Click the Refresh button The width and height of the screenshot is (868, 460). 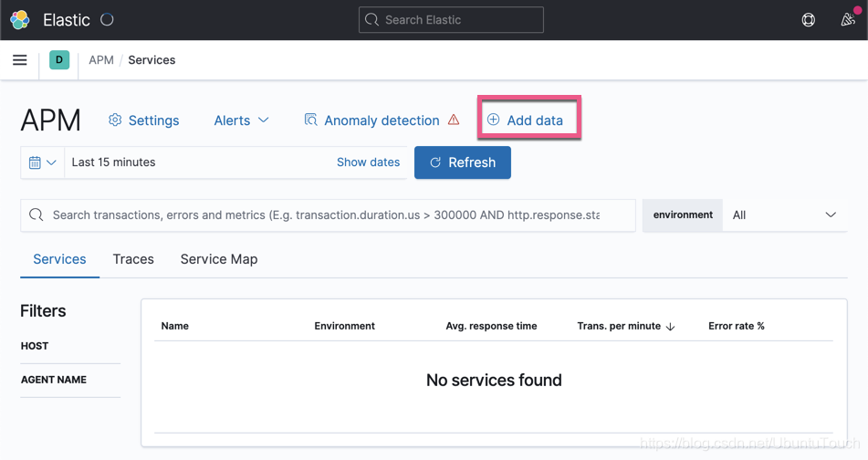(x=463, y=162)
